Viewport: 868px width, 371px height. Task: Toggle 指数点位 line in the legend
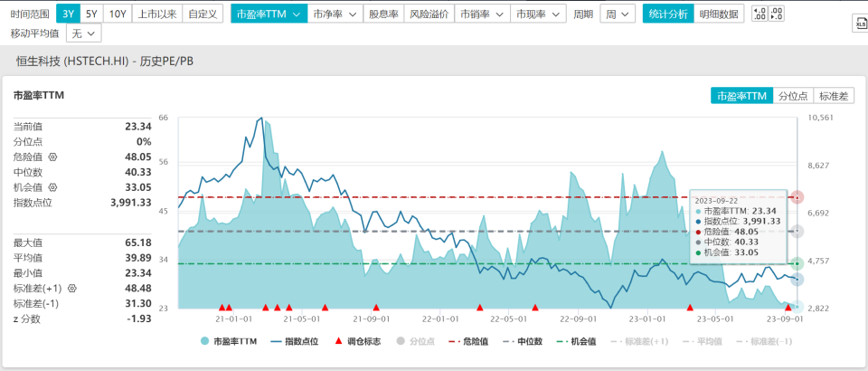point(295,342)
